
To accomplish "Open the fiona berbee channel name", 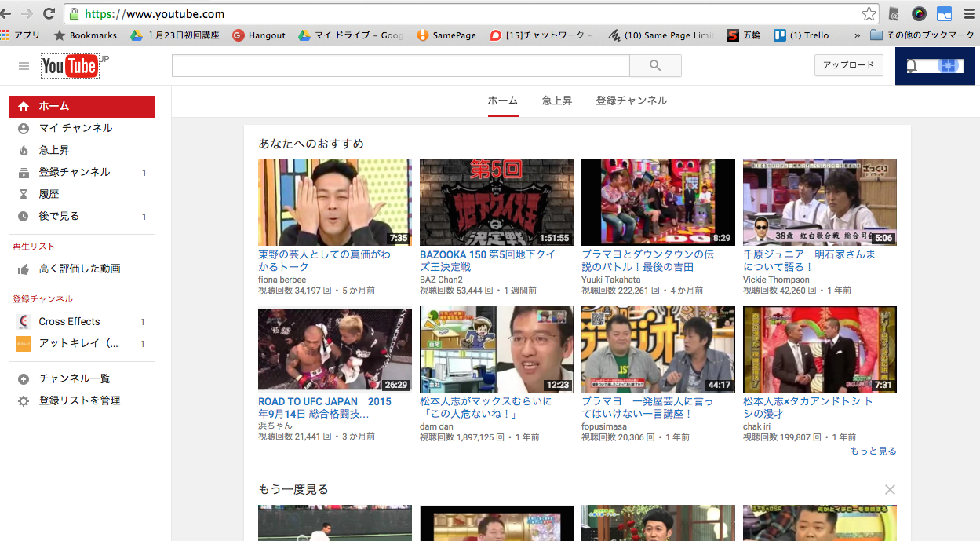I will [x=282, y=280].
